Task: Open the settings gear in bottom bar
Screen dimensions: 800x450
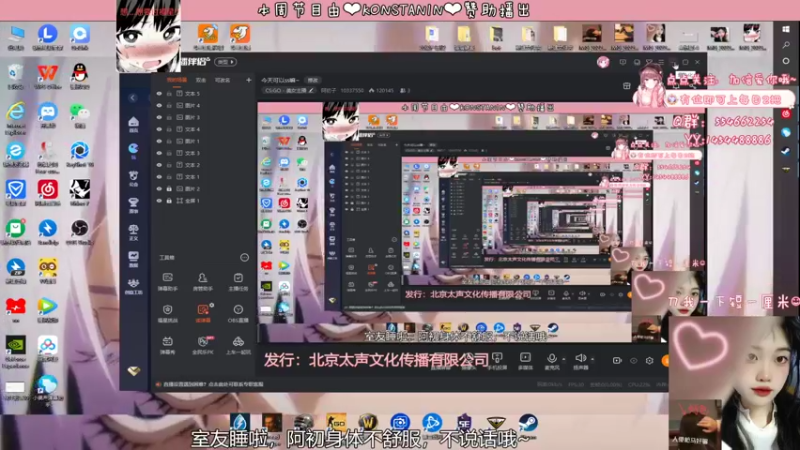Action: pos(649,360)
